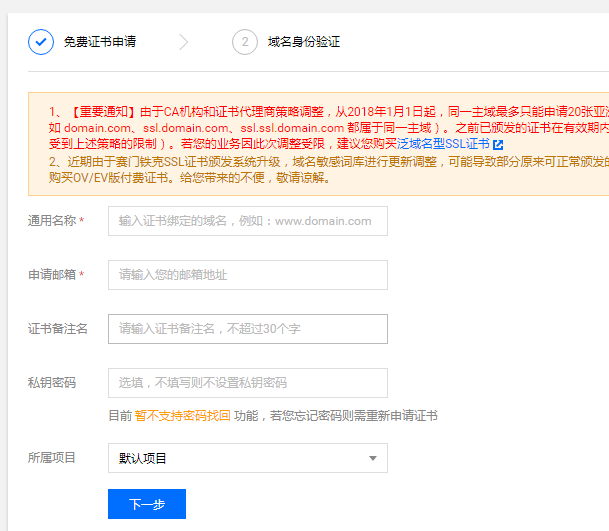Click notice line starting 购买OV/EV版付费证书
This screenshot has height=531, width=609.
(190, 178)
